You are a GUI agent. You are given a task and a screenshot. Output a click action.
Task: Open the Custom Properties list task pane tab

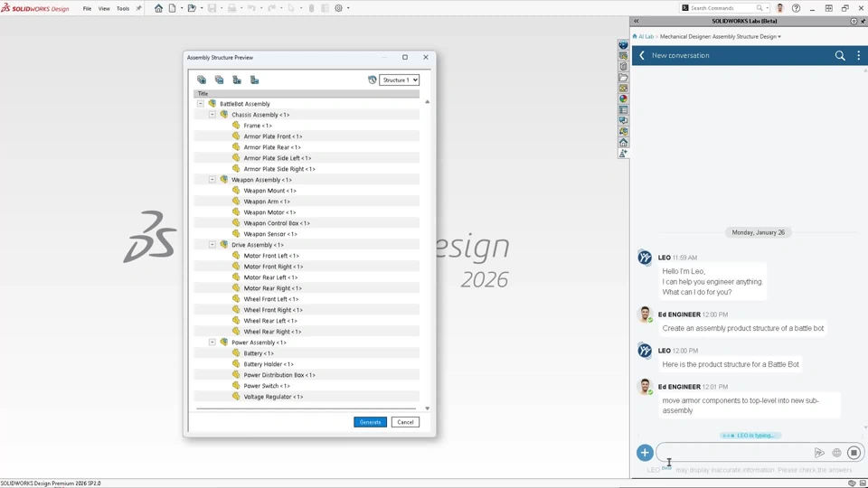pyautogui.click(x=623, y=110)
